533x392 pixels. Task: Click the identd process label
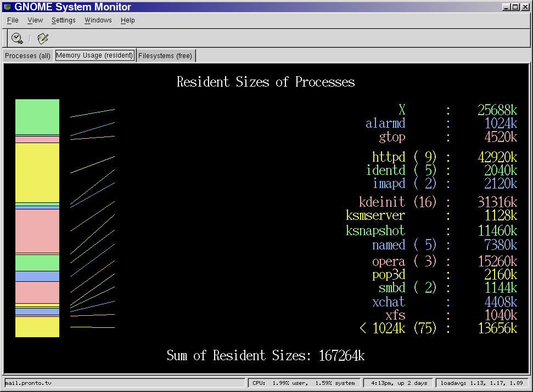[x=386, y=170]
